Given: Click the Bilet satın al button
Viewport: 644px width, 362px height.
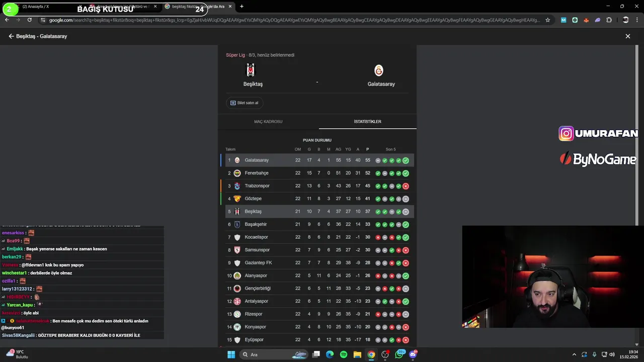Looking at the screenshot, I should tap(244, 103).
